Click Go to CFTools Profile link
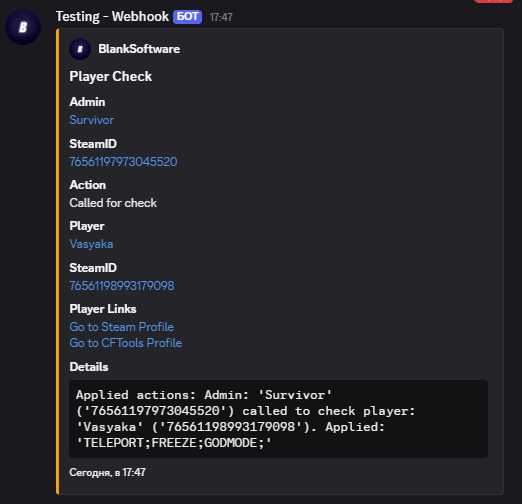 point(126,343)
